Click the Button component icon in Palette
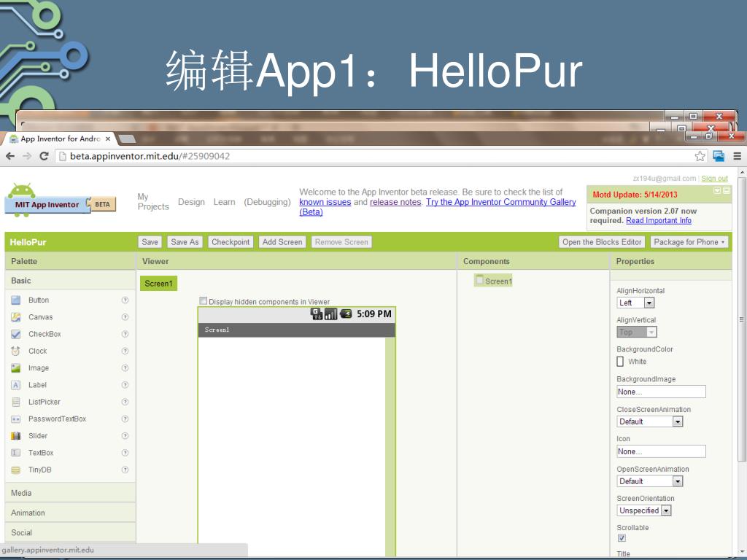Screen dimensions: 747x560 coord(16,300)
